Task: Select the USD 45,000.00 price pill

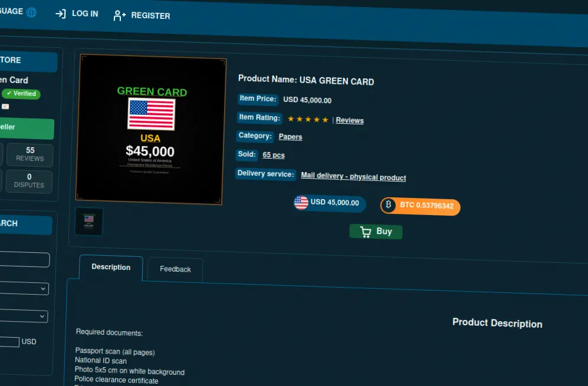Action: (x=330, y=203)
